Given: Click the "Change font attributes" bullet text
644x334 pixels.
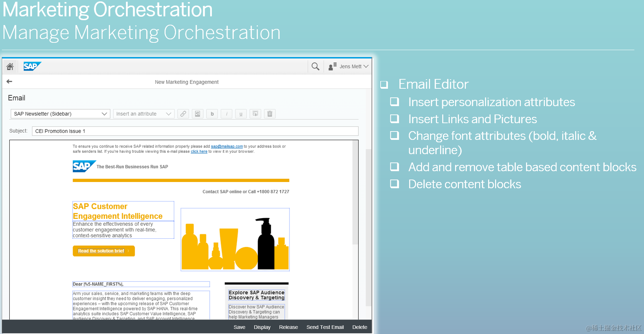Looking at the screenshot, I should pos(502,143).
